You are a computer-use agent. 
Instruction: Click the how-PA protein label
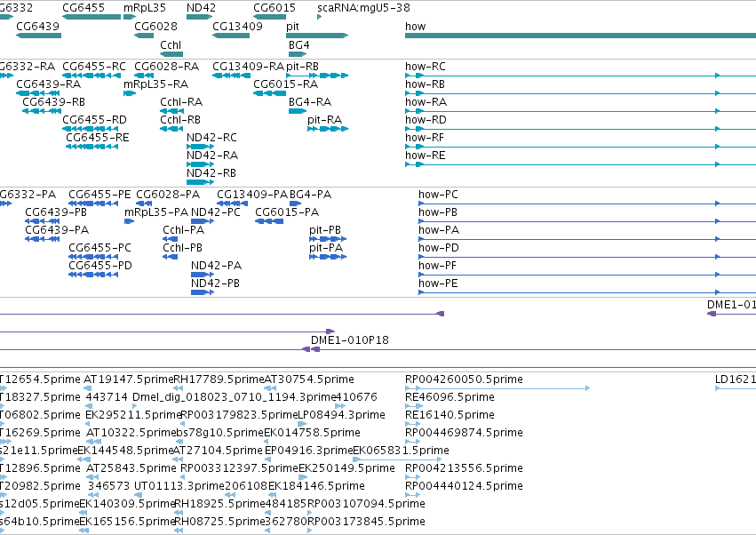(x=439, y=230)
